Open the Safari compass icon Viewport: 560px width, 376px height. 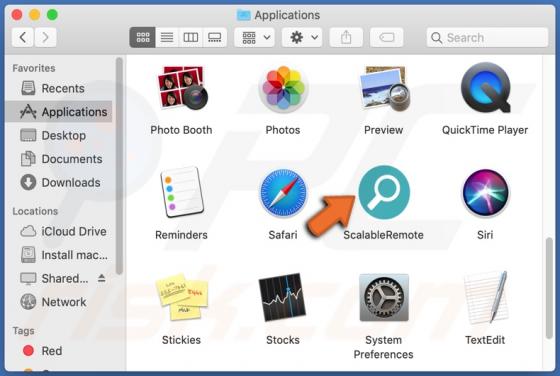pos(283,193)
